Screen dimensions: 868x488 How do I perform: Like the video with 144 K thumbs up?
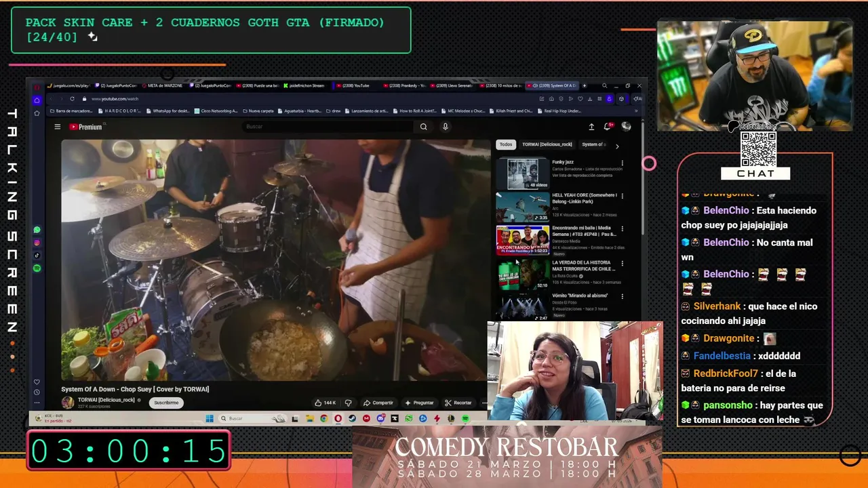point(326,403)
